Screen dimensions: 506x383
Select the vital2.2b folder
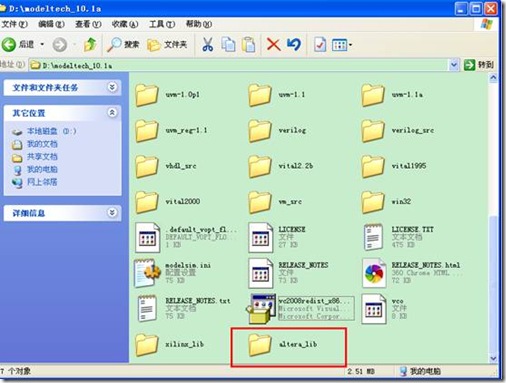click(x=281, y=166)
